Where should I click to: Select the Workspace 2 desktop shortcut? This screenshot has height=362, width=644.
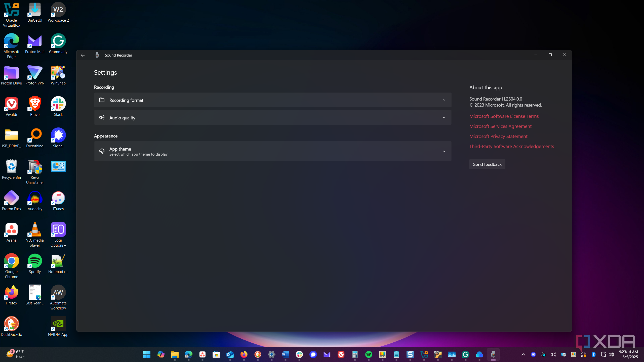pyautogui.click(x=58, y=12)
